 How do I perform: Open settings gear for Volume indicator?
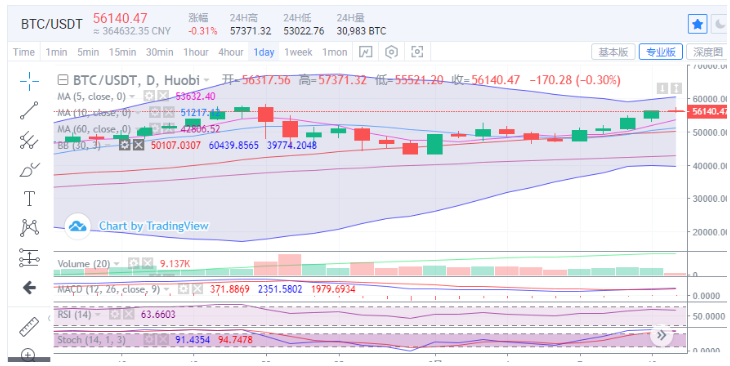[x=134, y=264]
